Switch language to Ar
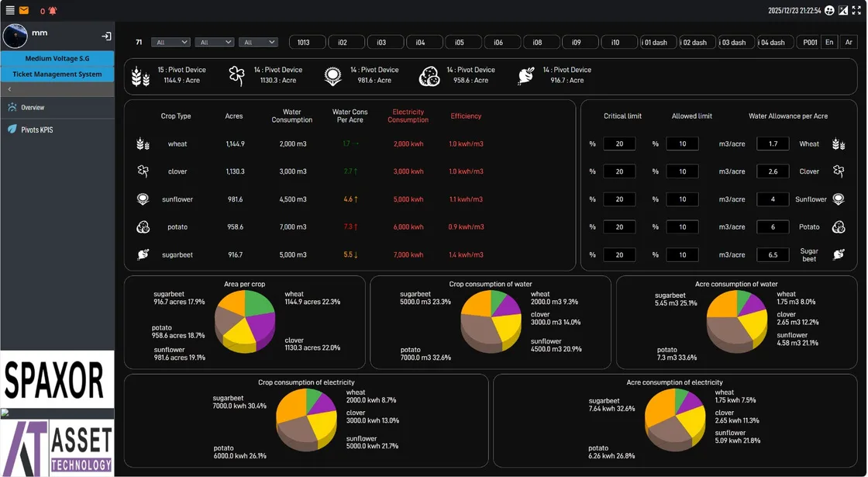868x477 pixels. pos(849,42)
